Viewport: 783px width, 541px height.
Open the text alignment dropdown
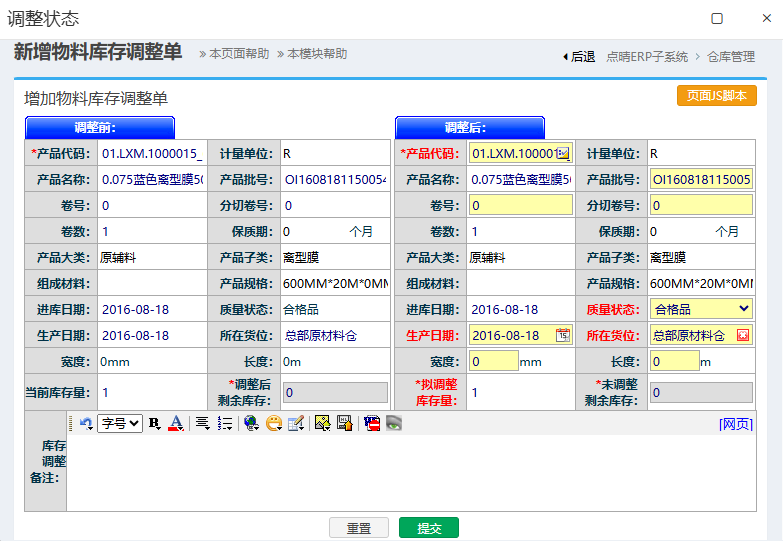click(x=203, y=423)
